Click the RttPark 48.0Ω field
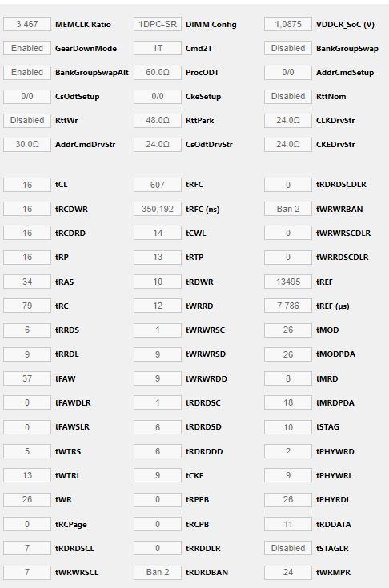389x588 pixels. [158, 120]
